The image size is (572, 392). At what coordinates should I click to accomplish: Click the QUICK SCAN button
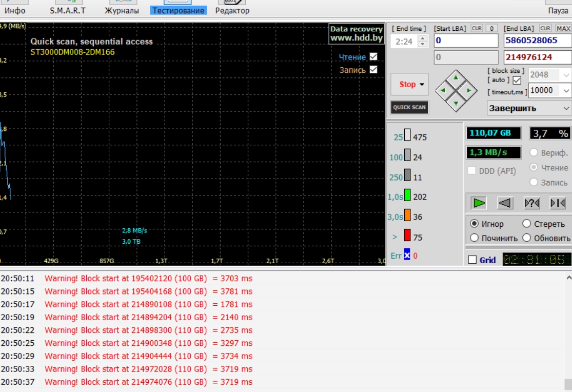[x=409, y=107]
